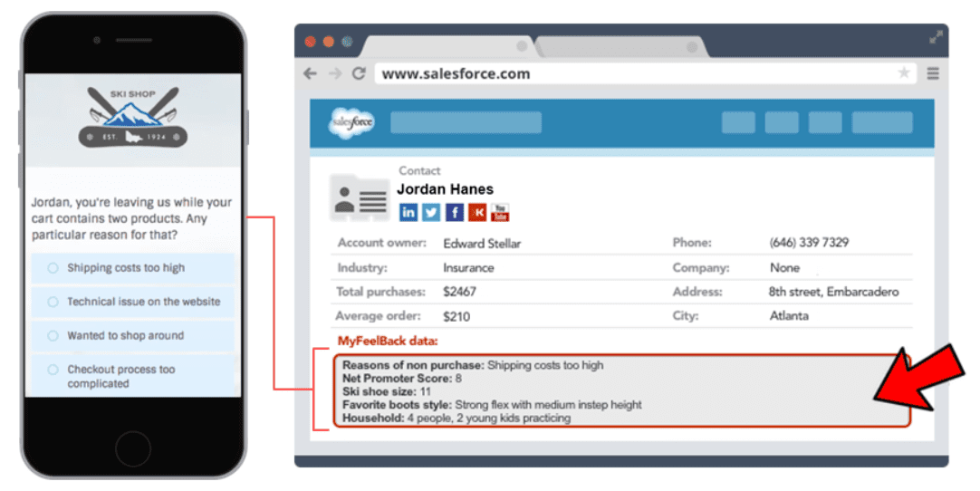Select 'Checkout process too complicated' option
Screen dimensions: 980x491
click(132, 376)
